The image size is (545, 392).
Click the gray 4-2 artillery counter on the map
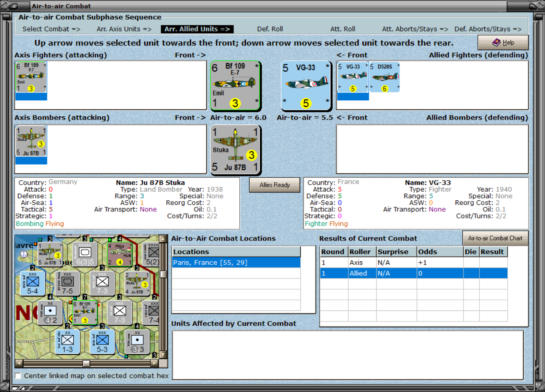pos(50,312)
